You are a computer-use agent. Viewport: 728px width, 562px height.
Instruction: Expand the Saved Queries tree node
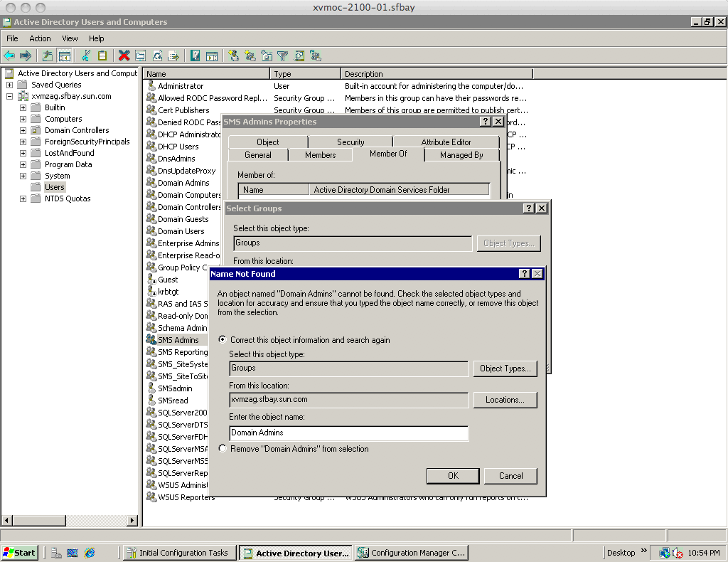(x=9, y=85)
